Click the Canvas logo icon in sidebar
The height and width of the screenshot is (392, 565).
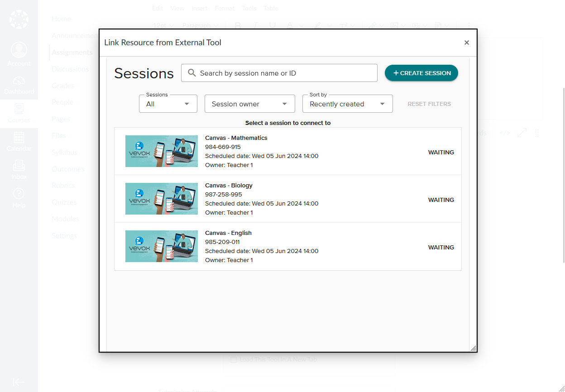click(x=19, y=19)
